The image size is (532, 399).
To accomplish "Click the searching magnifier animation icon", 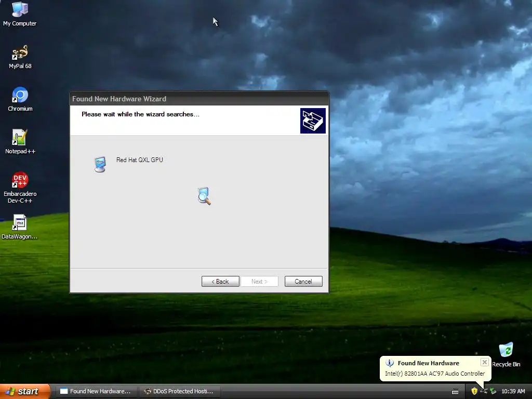I will tap(204, 196).
